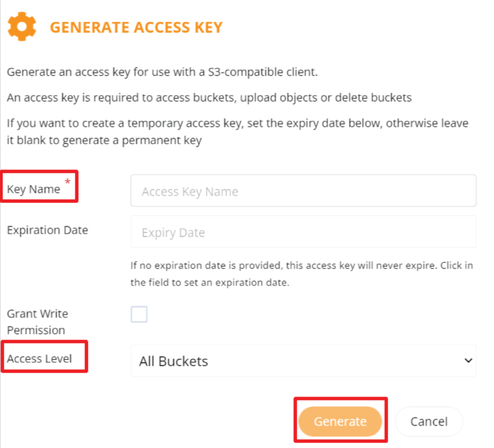Focus the Access Key Name field
The width and height of the screenshot is (494, 448).
304,191
